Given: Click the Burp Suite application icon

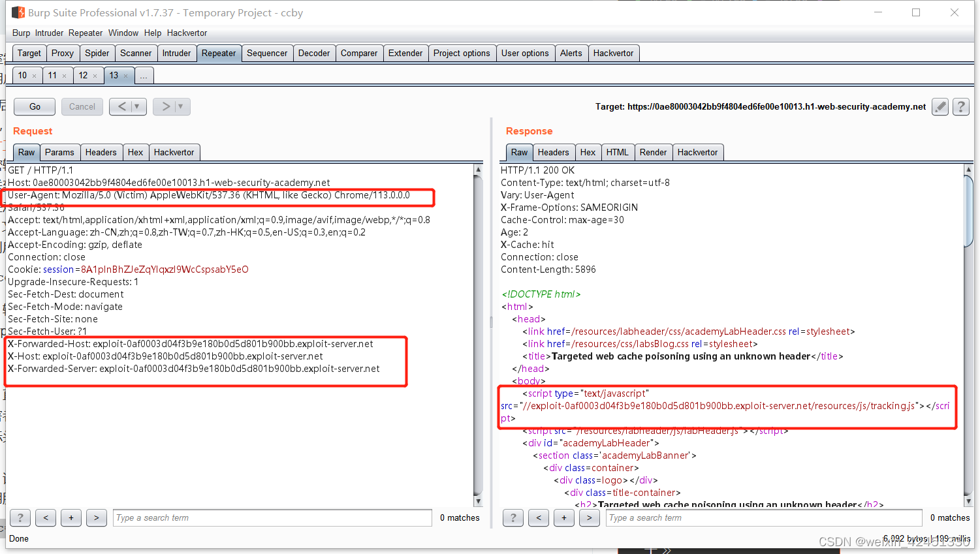Looking at the screenshot, I should (18, 12).
